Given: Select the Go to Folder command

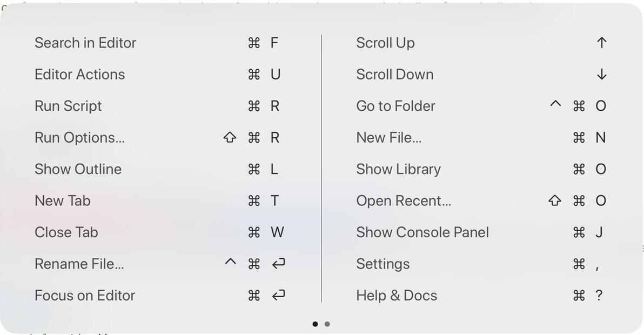Looking at the screenshot, I should 395,106.
